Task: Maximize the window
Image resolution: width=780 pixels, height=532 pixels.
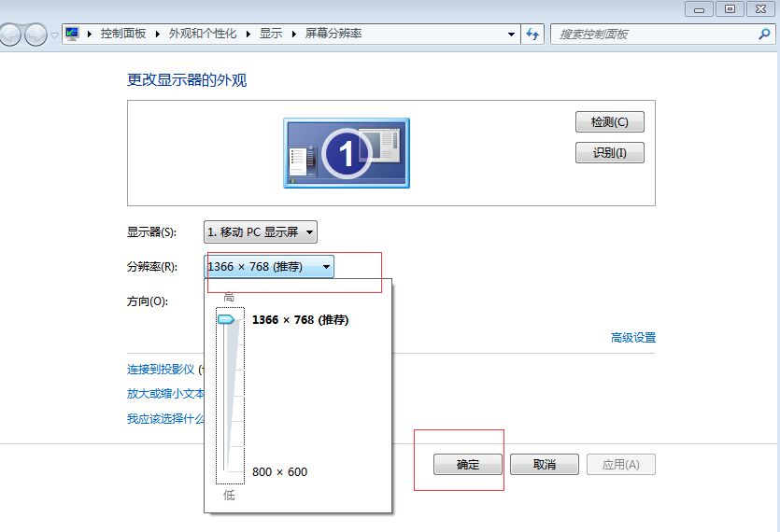Action: [x=730, y=9]
